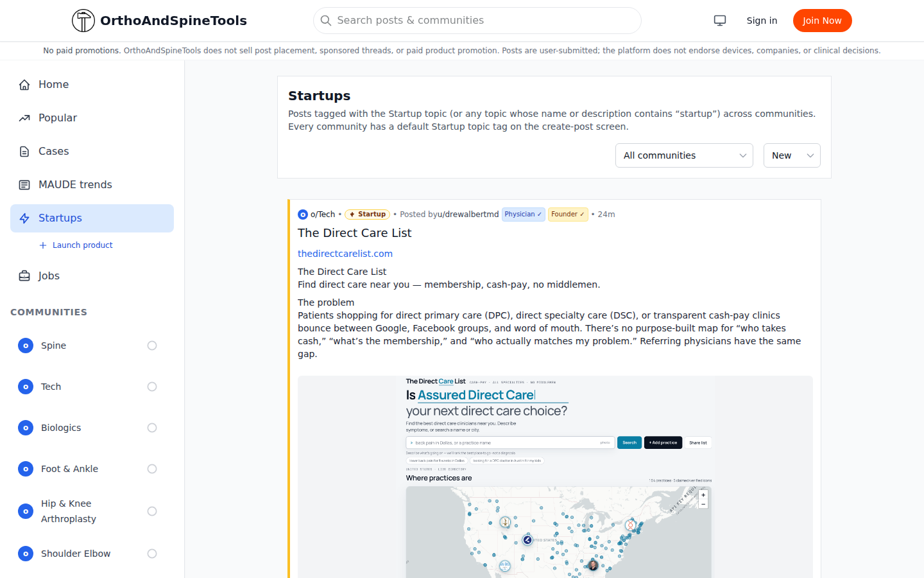
Task: Click the OrthoAndSpineTools logo icon
Action: pyautogui.click(x=83, y=21)
